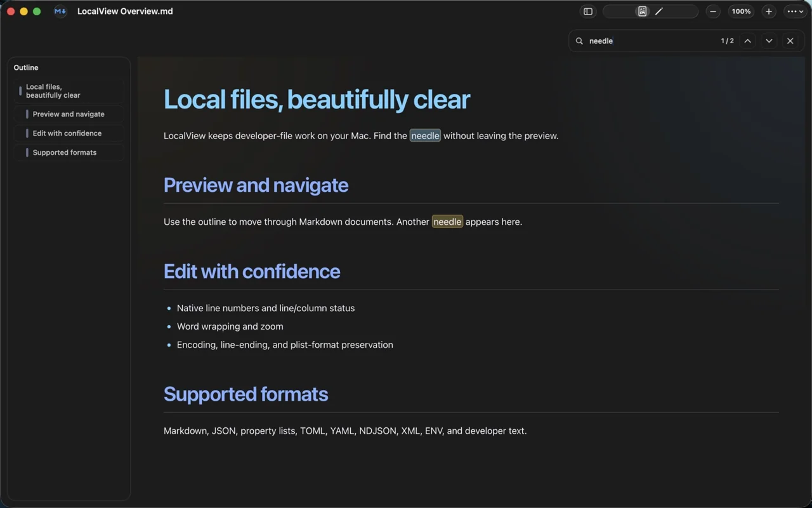Viewport: 812px width, 508px height.
Task: Jump to Supported formats in outline
Action: click(69, 152)
